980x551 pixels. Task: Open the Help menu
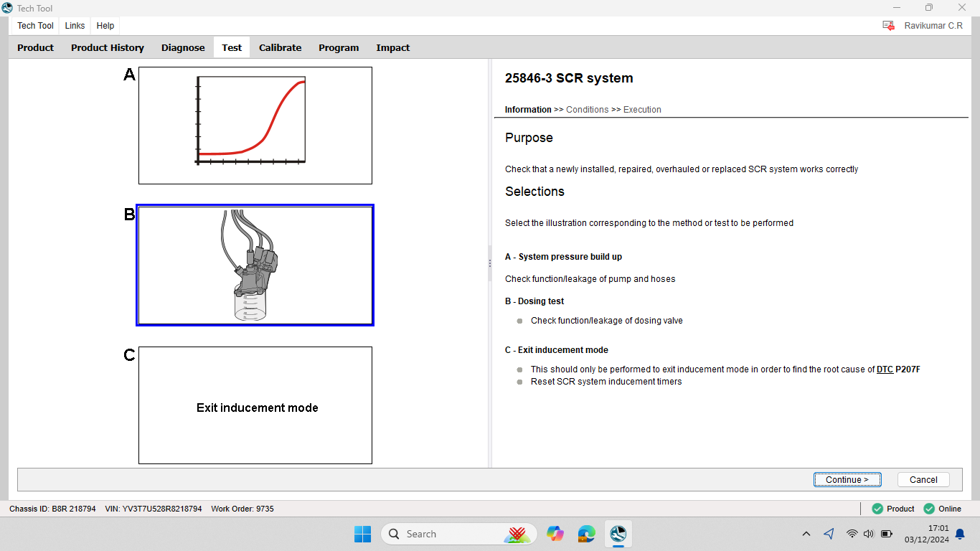(105, 26)
